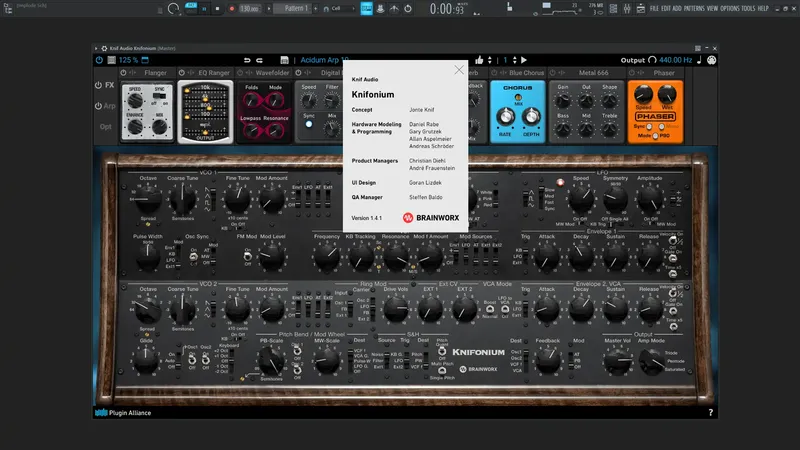This screenshot has width=800, height=450.
Task: Click the 440.00 Hz tuning value
Action: pos(676,60)
